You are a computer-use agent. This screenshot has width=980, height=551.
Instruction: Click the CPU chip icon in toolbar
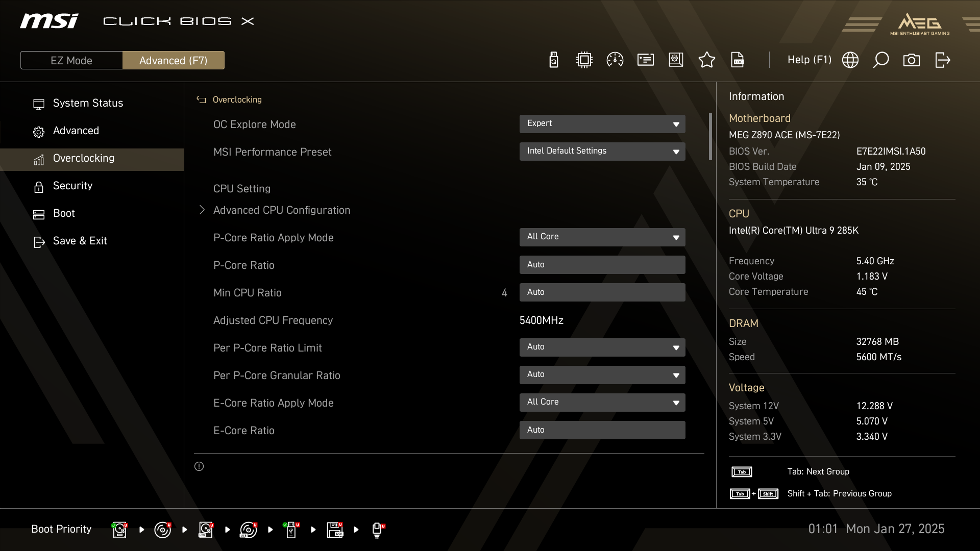coord(584,60)
